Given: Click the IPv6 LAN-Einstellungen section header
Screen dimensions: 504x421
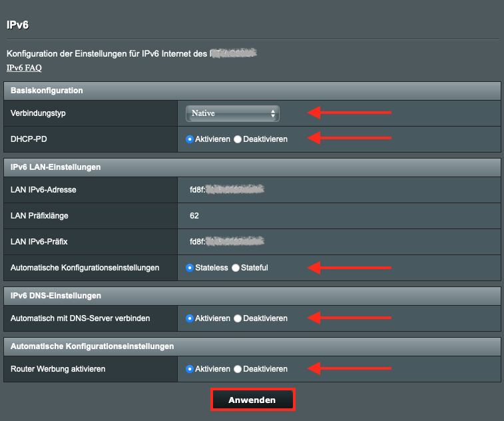Looking at the screenshot, I should click(55, 167).
